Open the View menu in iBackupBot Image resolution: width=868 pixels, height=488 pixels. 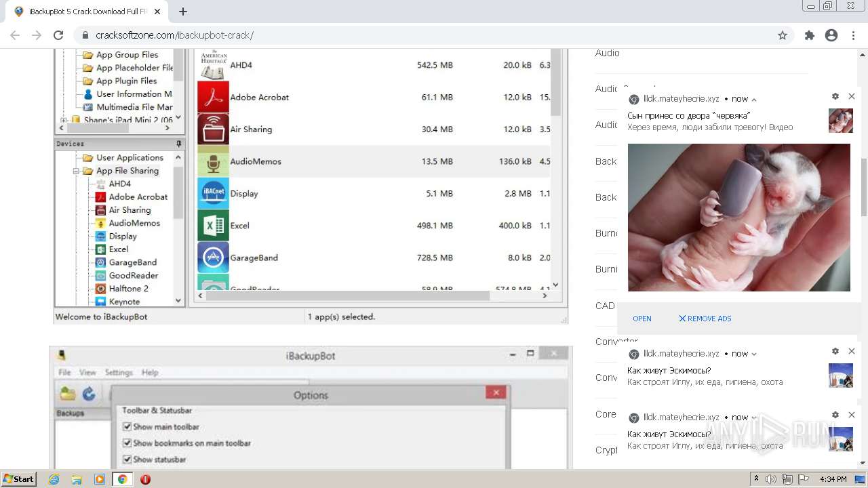click(87, 372)
